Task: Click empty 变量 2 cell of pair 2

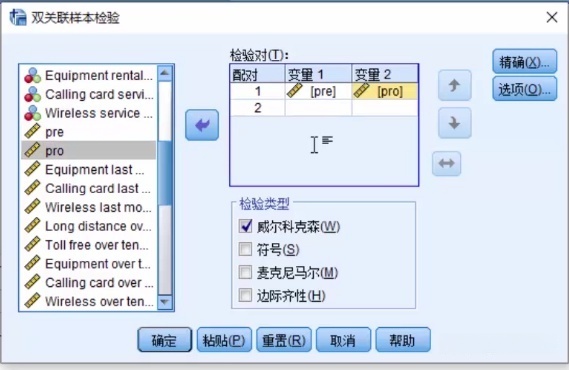Action: 385,108
